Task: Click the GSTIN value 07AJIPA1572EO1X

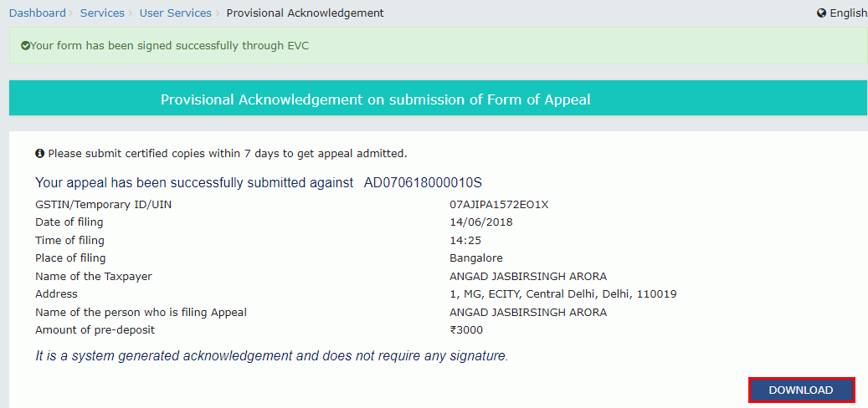Action: coord(500,205)
